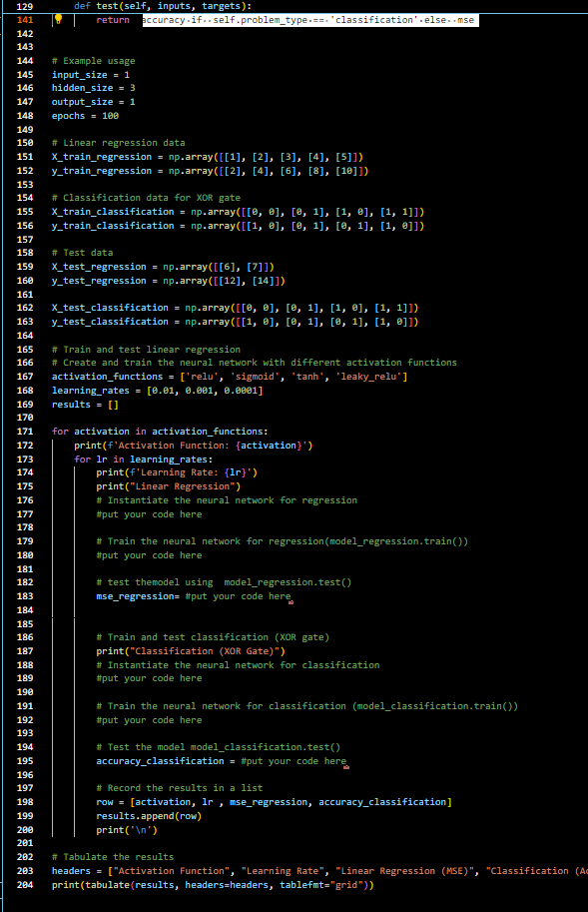588x912 pixels.
Task: Click the 'results.append(row)' line
Action: tap(150, 816)
